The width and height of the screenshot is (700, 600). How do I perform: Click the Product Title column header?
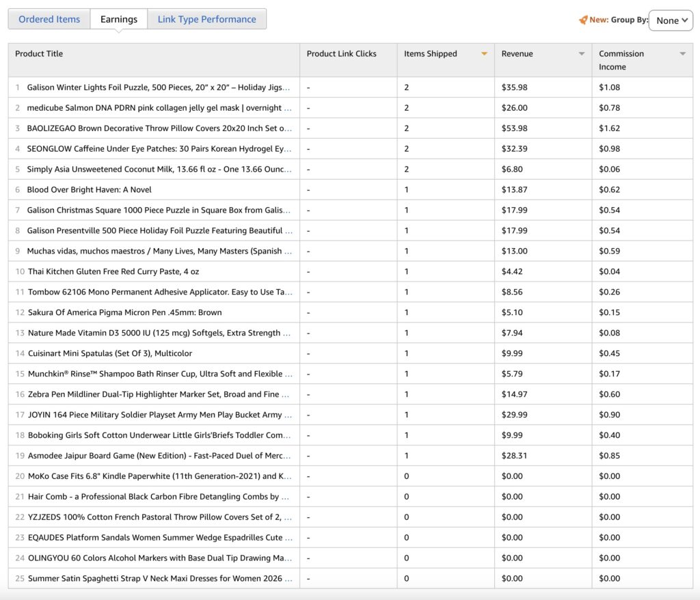click(39, 54)
